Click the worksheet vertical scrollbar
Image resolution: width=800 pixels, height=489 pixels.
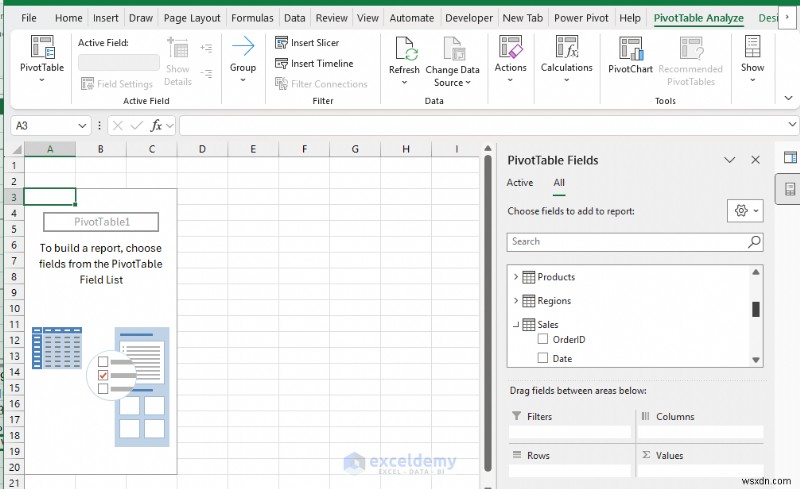pos(488,313)
